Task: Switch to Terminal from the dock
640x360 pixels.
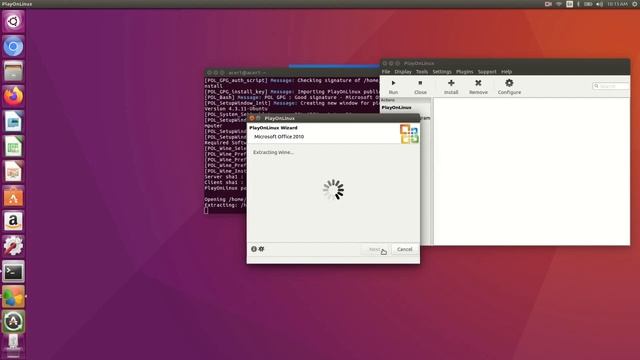Action: (13, 272)
